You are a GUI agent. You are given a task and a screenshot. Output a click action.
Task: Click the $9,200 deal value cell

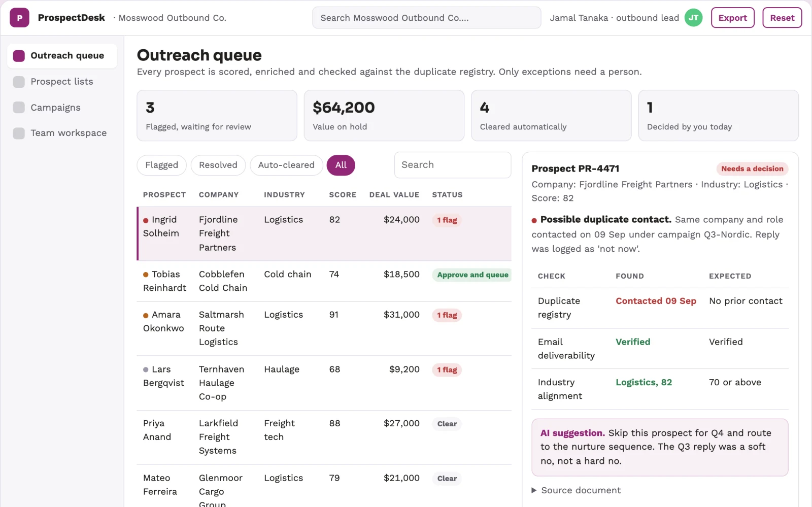(404, 369)
